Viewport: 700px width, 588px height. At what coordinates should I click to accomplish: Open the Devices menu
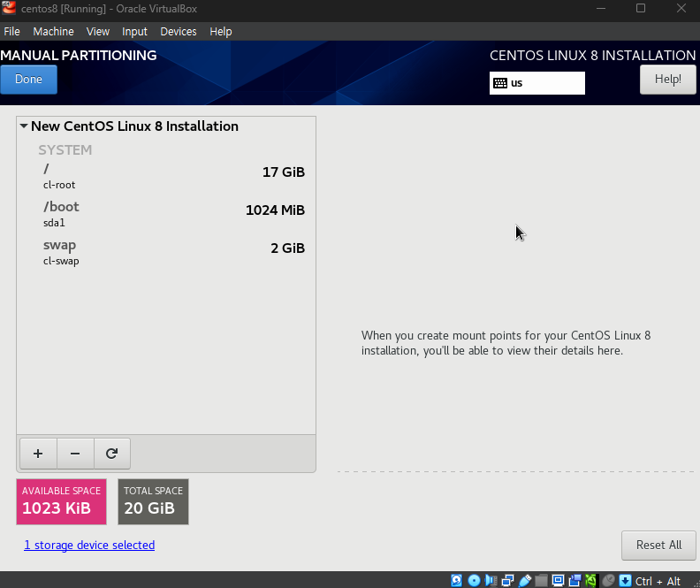point(179,32)
